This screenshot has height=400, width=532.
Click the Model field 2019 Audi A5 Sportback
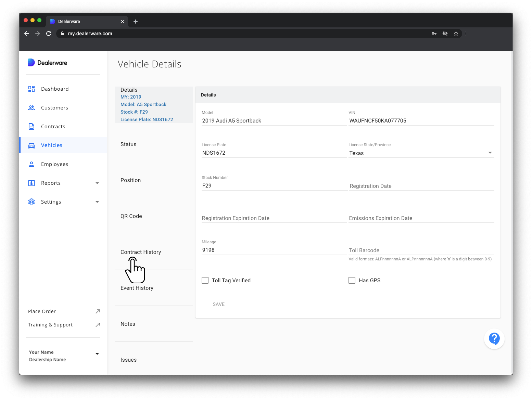coord(274,120)
